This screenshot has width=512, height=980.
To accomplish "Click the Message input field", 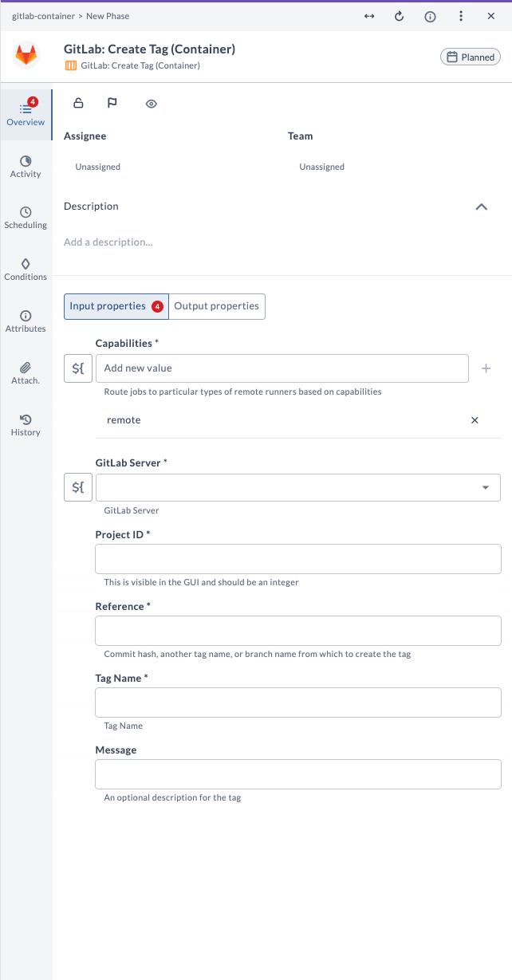I will [x=298, y=774].
